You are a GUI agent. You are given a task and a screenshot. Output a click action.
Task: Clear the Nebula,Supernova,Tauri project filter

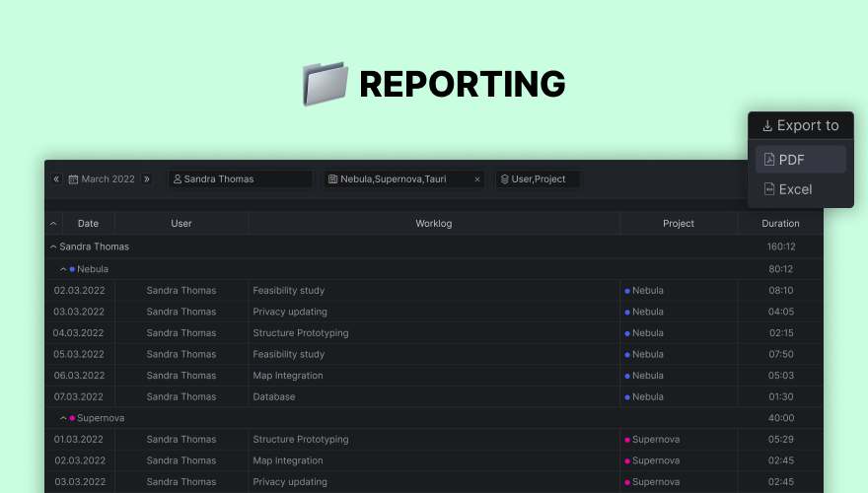(x=477, y=179)
